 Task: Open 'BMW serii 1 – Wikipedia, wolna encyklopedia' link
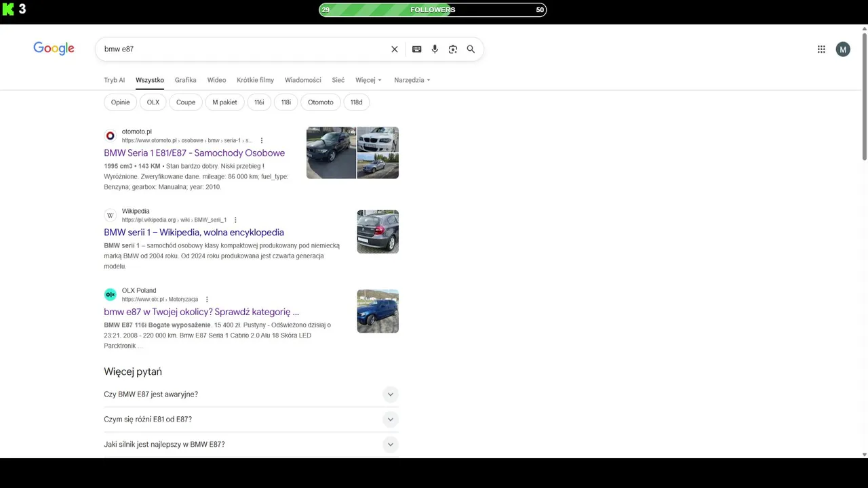tap(194, 232)
